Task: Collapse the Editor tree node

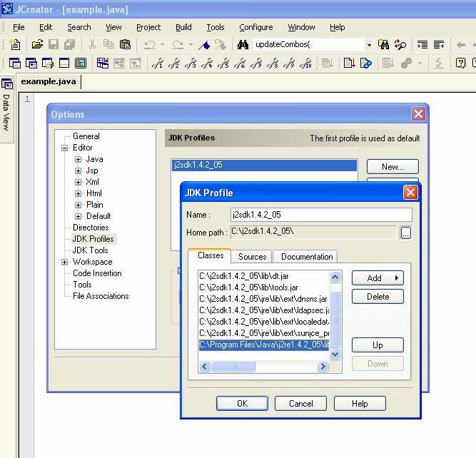Action: click(x=64, y=148)
